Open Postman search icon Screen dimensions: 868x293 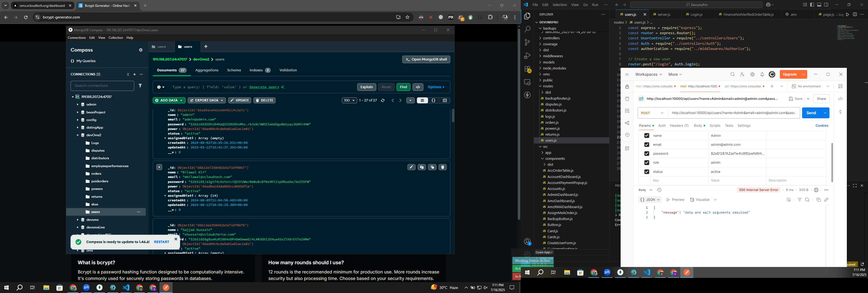click(x=733, y=75)
